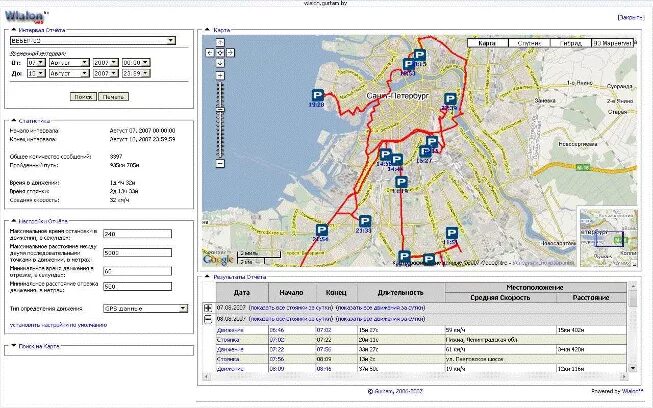
Task: Click the max stop time field 240
Action: (x=137, y=234)
